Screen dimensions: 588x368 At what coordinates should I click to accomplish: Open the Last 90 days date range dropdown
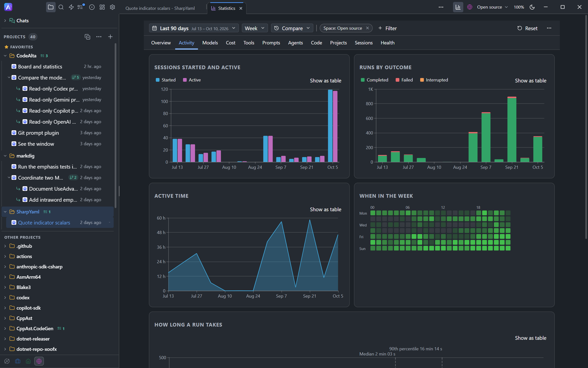click(194, 28)
